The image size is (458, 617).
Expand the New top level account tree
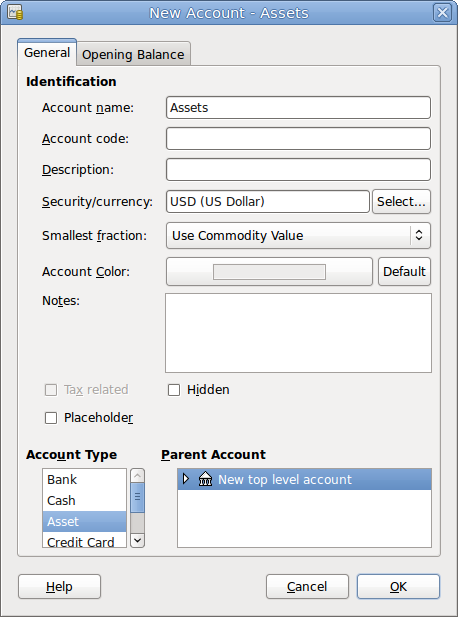pyautogui.click(x=186, y=479)
